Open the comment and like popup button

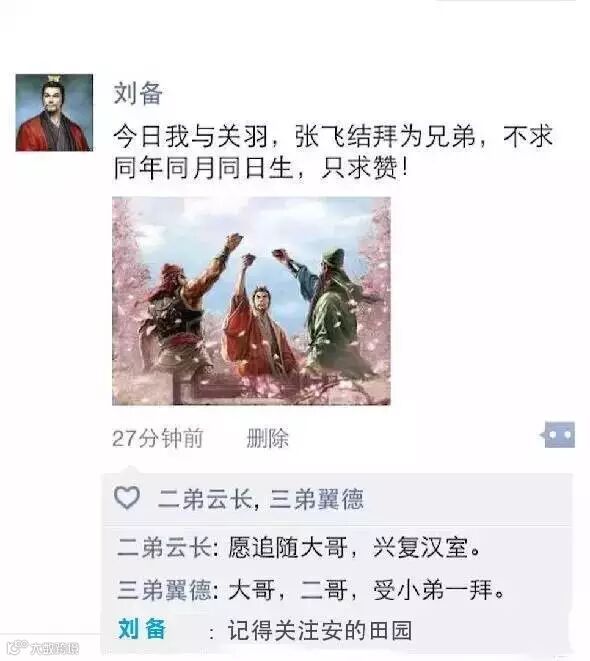point(559,434)
